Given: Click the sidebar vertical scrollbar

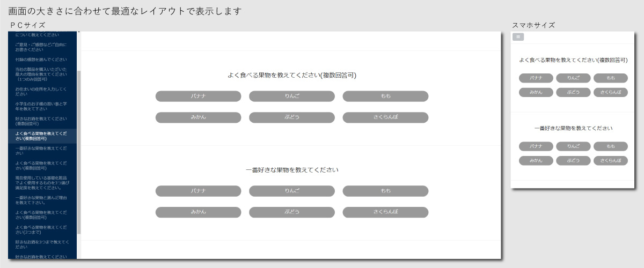Looking at the screenshot, I should [x=79, y=150].
